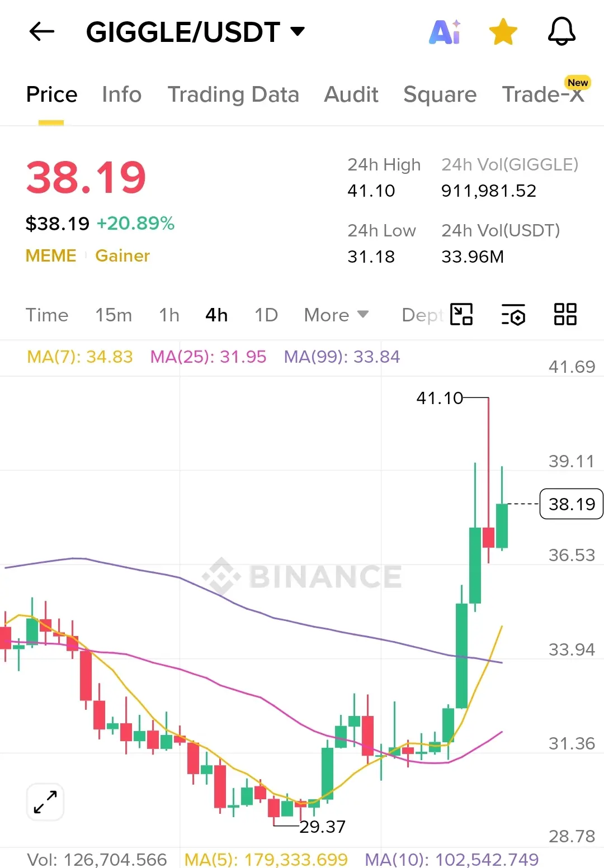Select the 1D chart interval
Screen dimensions: 604x868
pos(266,315)
